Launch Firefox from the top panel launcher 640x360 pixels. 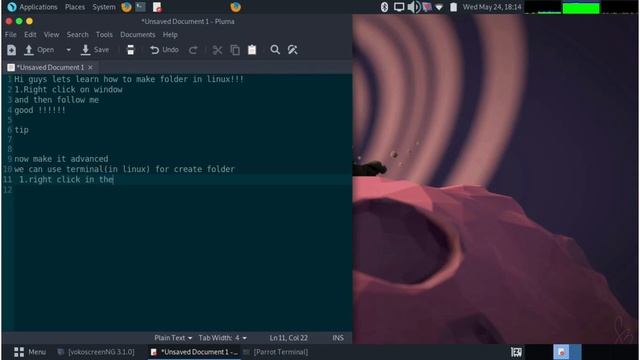point(127,7)
